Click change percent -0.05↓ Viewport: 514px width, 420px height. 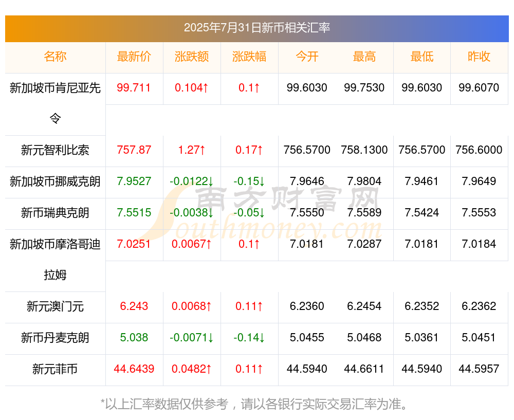pos(249,213)
